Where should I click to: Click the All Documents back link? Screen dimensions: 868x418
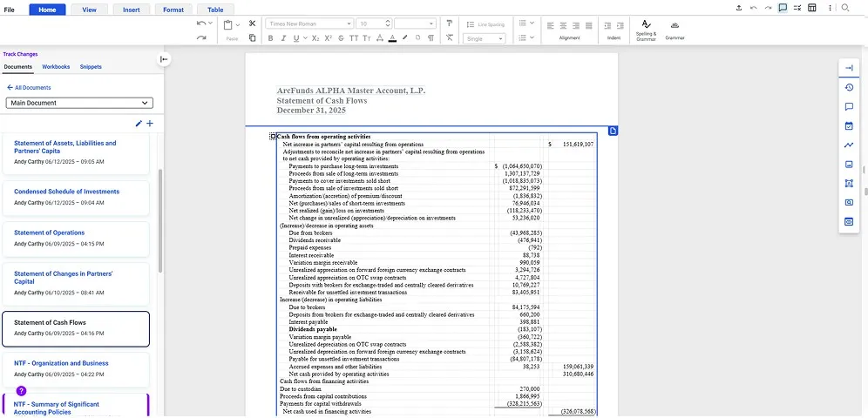coord(29,88)
